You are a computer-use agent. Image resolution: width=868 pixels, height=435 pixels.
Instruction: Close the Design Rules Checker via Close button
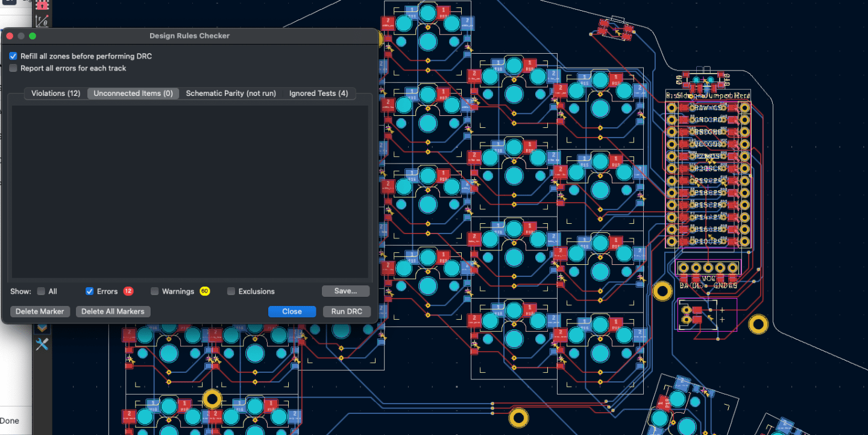292,311
